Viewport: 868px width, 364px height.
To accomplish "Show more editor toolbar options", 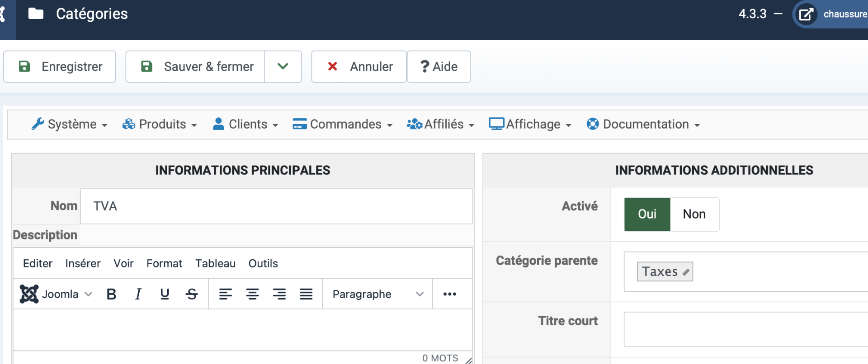I will click(449, 294).
